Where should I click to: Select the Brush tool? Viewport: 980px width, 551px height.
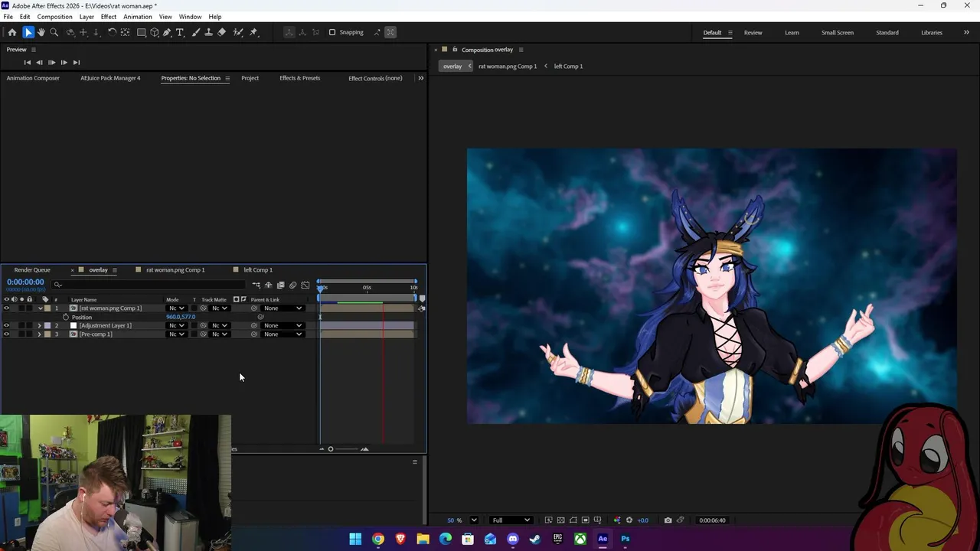coord(196,32)
